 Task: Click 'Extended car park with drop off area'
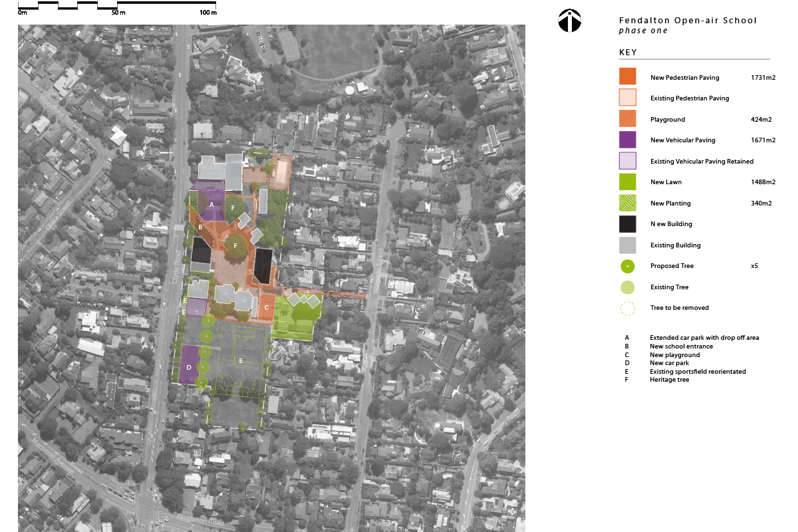(x=704, y=338)
